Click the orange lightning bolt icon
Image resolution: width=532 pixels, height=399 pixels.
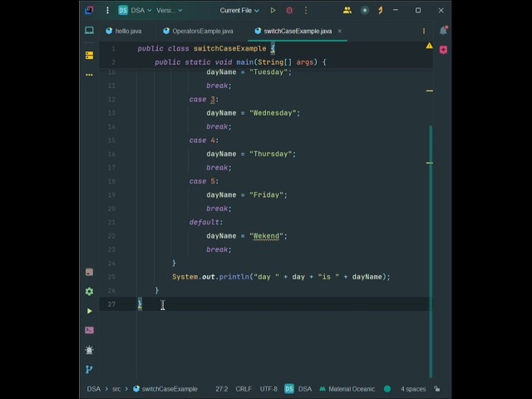click(x=381, y=11)
